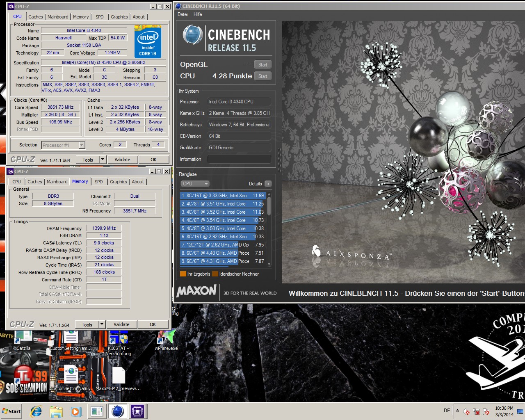Select the GTL 2.0 desktop shortcut
The width and height of the screenshot is (525, 420).
(x=23, y=378)
